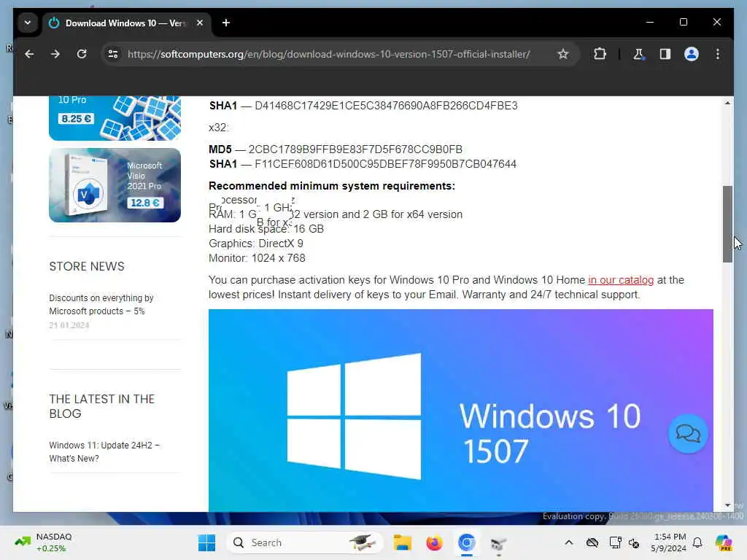This screenshot has width=747, height=560.
Task: Click the taskbar Search box
Action: (305, 542)
